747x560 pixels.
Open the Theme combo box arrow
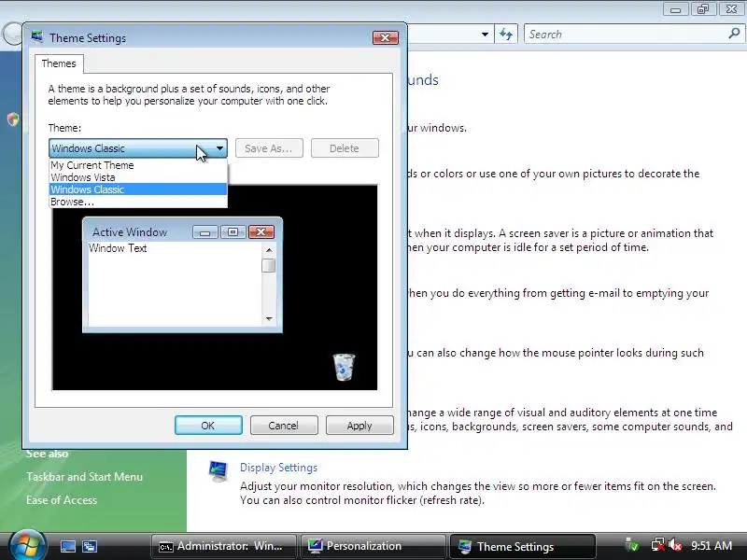click(219, 148)
